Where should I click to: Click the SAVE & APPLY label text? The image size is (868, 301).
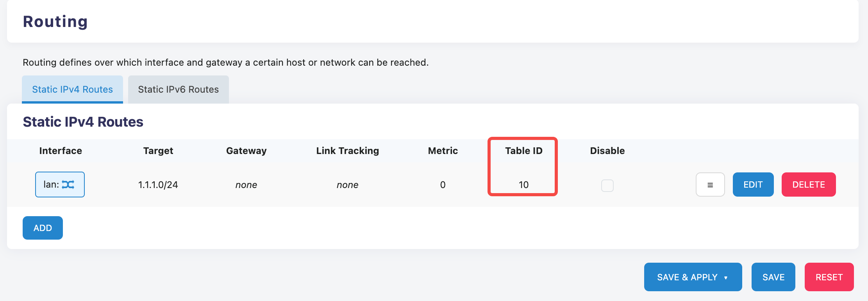coord(687,277)
